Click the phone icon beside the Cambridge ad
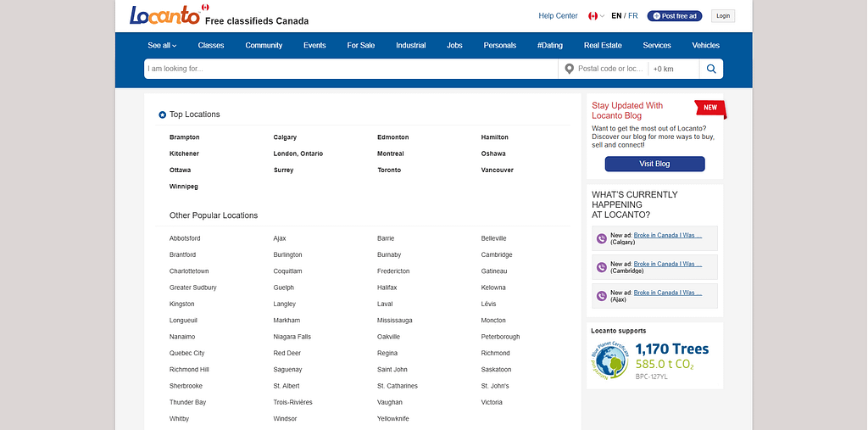868x430 pixels. click(x=602, y=268)
